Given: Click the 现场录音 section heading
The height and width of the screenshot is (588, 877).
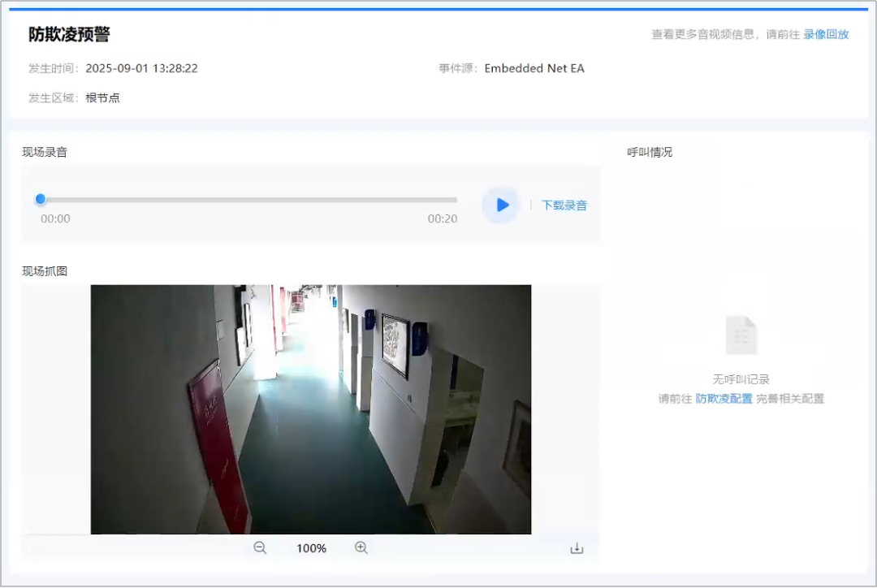Looking at the screenshot, I should (45, 152).
